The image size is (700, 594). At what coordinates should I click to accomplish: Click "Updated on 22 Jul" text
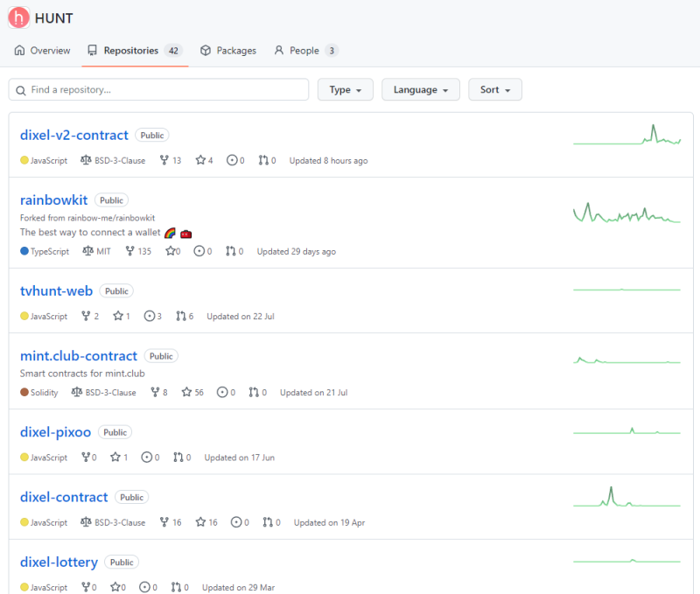coord(241,317)
